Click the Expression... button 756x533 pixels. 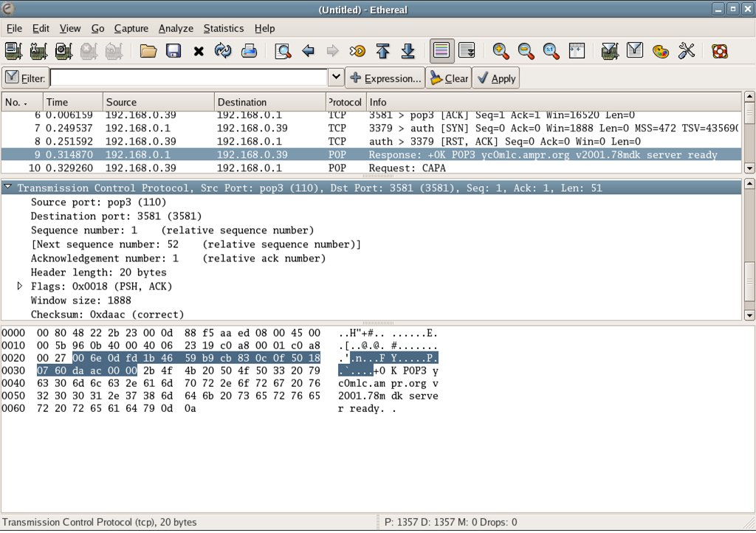pos(385,78)
